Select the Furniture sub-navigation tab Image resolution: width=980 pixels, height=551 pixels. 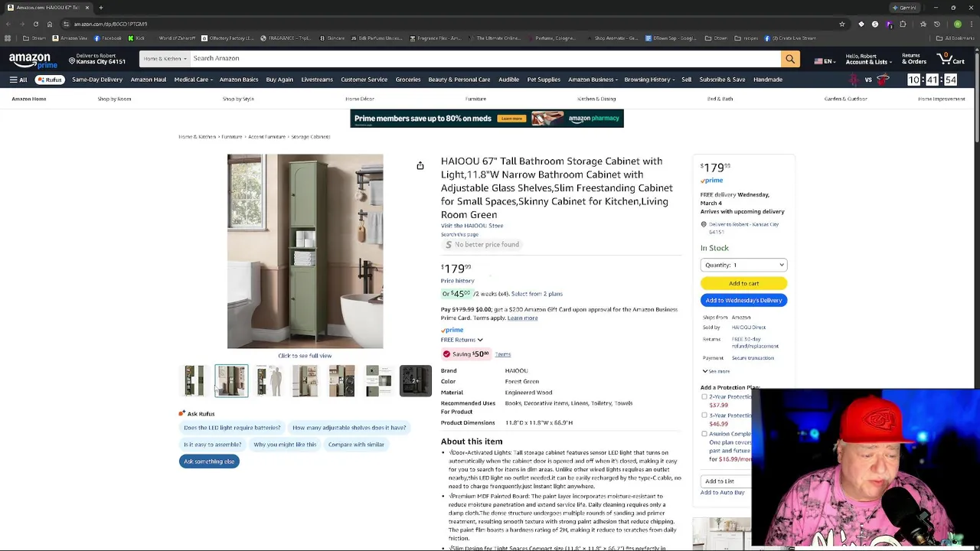click(x=475, y=99)
